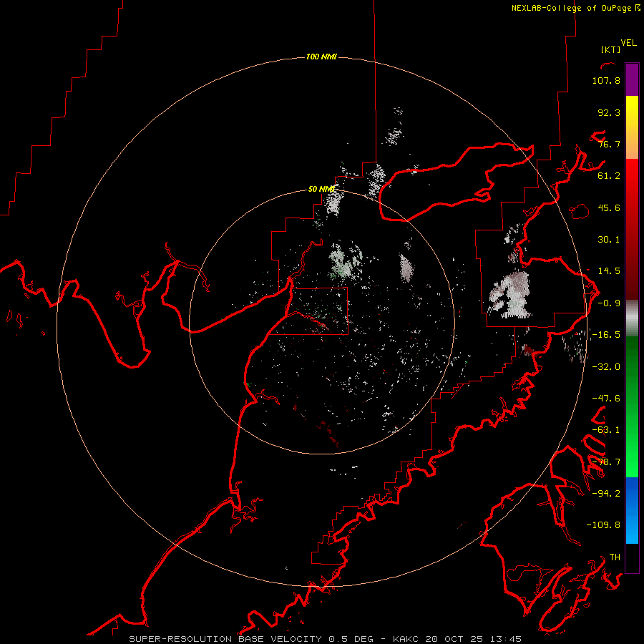Click the 76.7 velocity scale value
Image resolution: width=644 pixels, height=644 pixels.
pos(609,144)
